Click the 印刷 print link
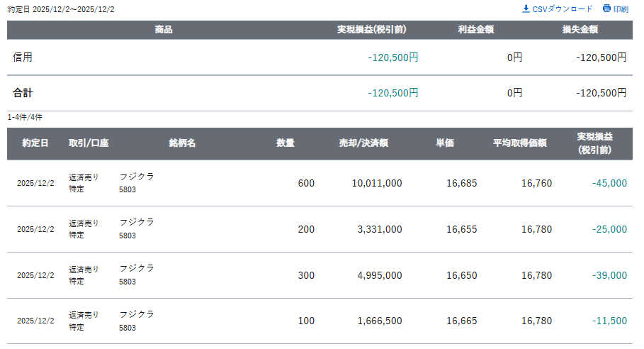The width and height of the screenshot is (644, 349). [621, 9]
